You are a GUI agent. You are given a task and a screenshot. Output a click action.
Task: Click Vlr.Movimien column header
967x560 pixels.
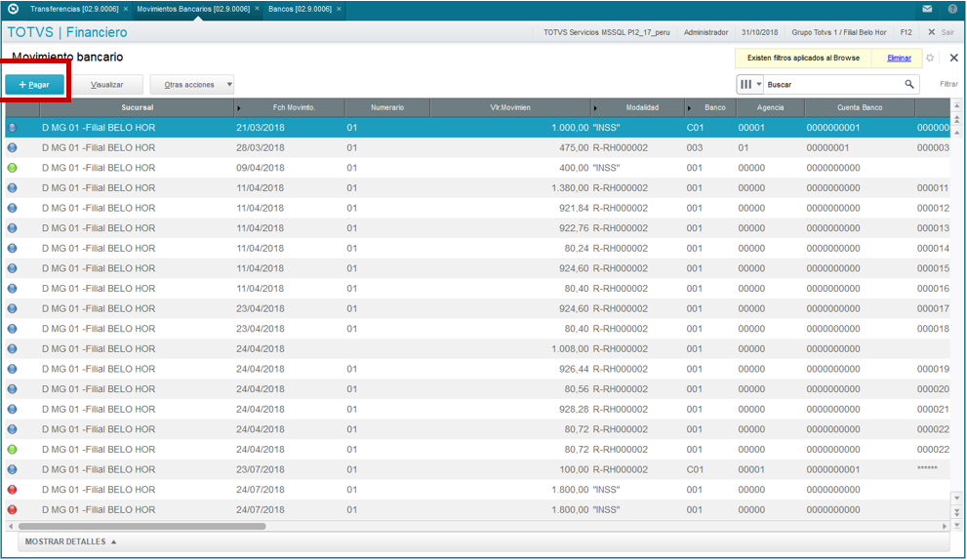(x=510, y=107)
